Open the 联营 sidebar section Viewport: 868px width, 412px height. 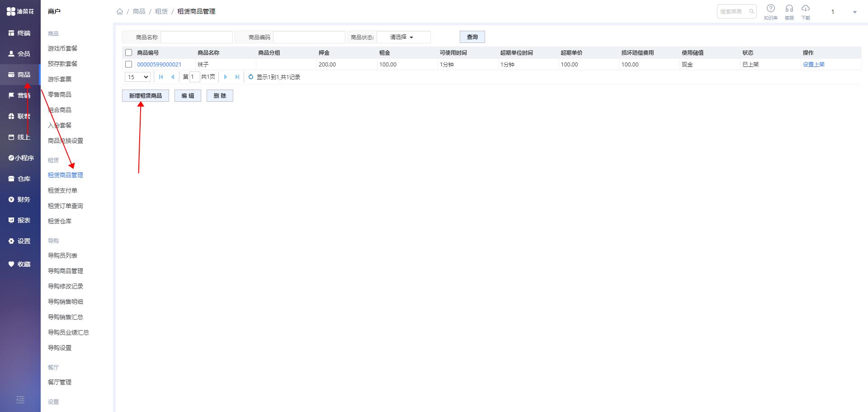(x=20, y=116)
